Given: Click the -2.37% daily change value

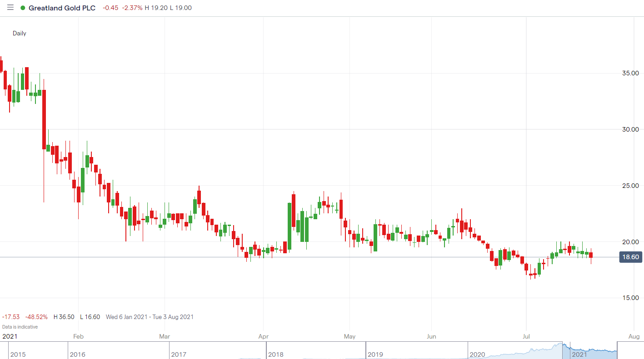Looking at the screenshot, I should point(132,8).
